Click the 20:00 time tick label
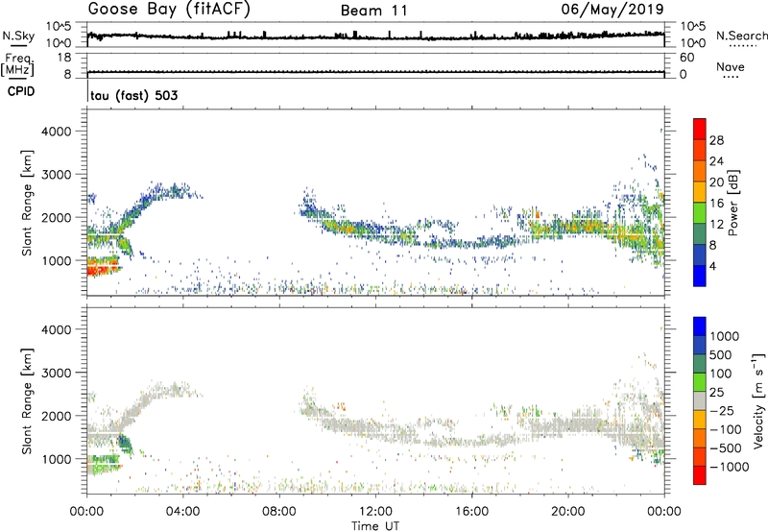768x532 pixels. pyautogui.click(x=568, y=512)
